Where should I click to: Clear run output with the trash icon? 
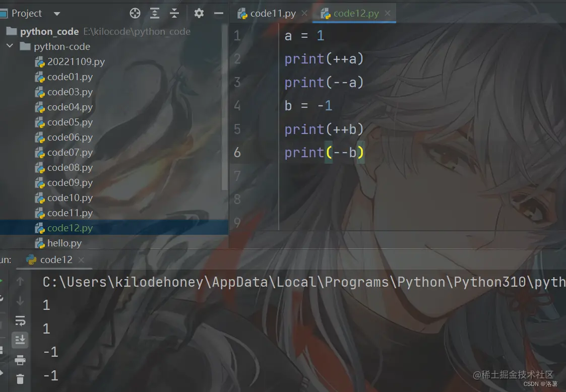(20, 379)
